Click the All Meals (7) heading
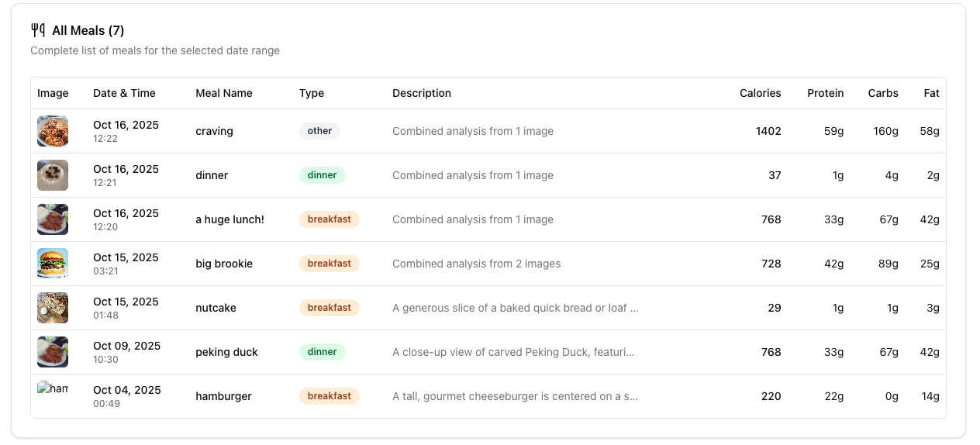The image size is (980, 445). click(88, 30)
